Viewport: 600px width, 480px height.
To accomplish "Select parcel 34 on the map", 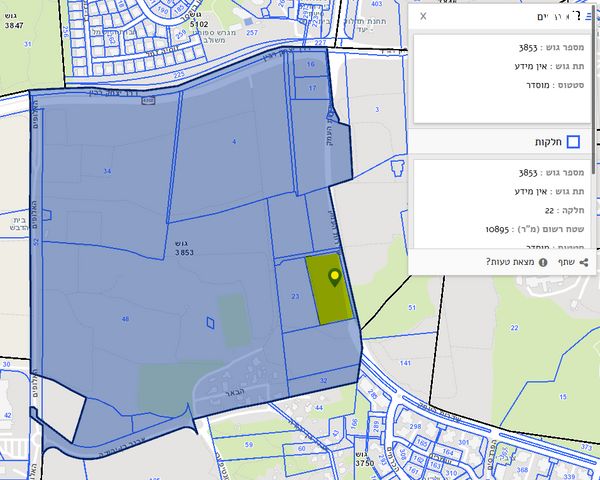I will pos(106,171).
